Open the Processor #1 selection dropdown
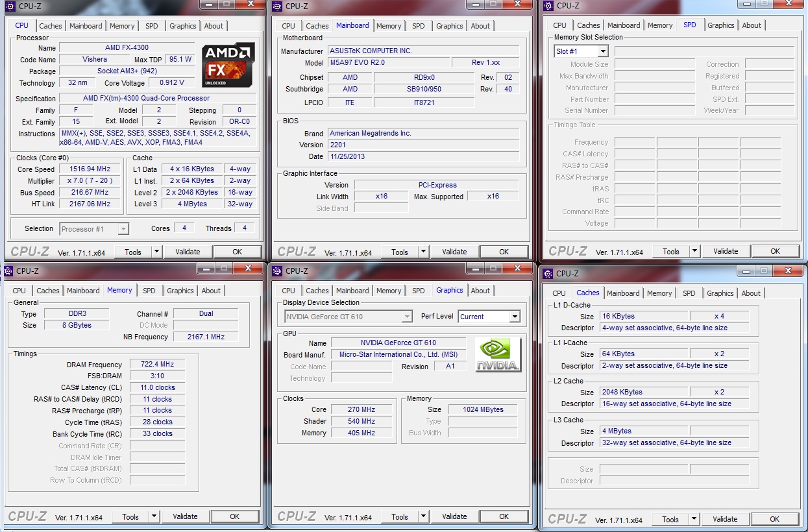The width and height of the screenshot is (808, 532). click(123, 228)
